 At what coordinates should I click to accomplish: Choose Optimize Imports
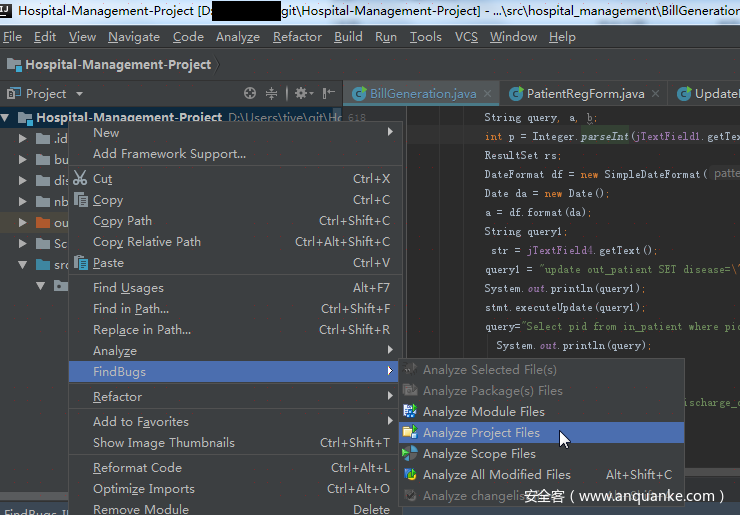click(x=235, y=489)
